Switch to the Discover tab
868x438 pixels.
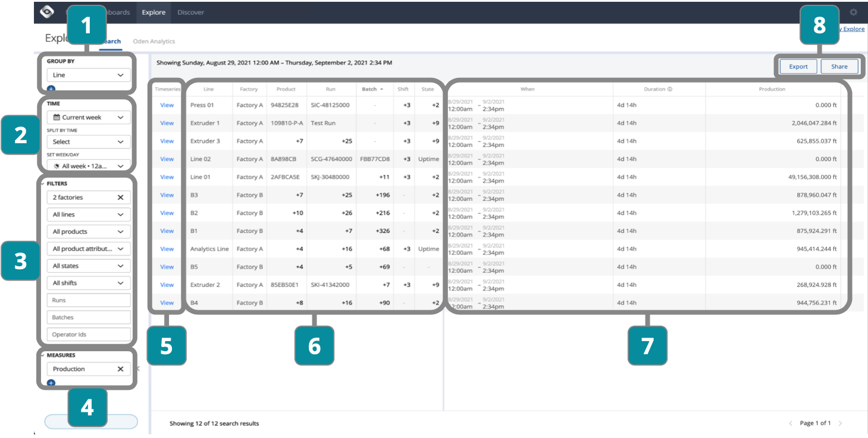tap(190, 12)
